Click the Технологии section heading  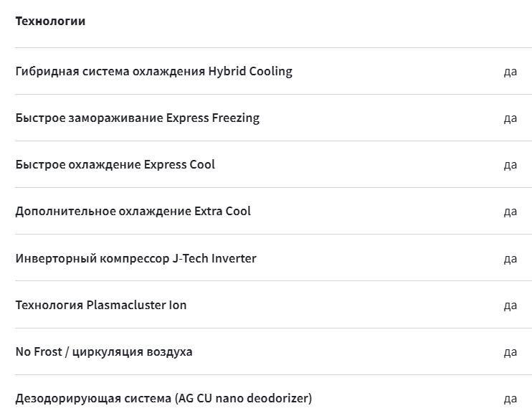50,21
